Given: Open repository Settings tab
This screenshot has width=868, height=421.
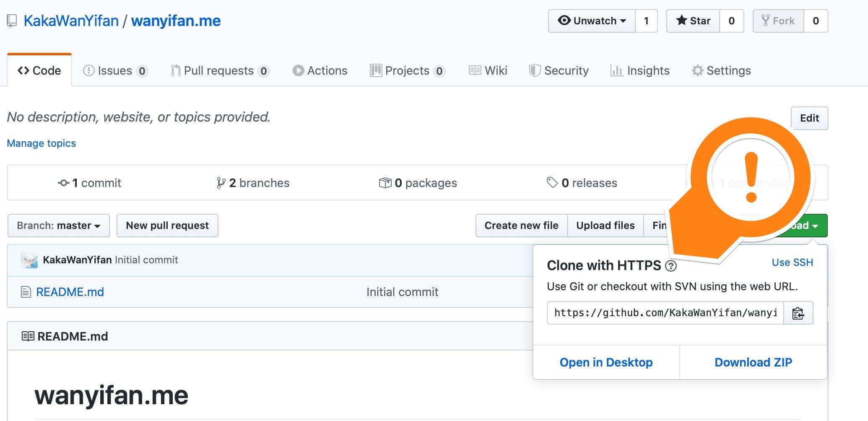Looking at the screenshot, I should coord(721,70).
